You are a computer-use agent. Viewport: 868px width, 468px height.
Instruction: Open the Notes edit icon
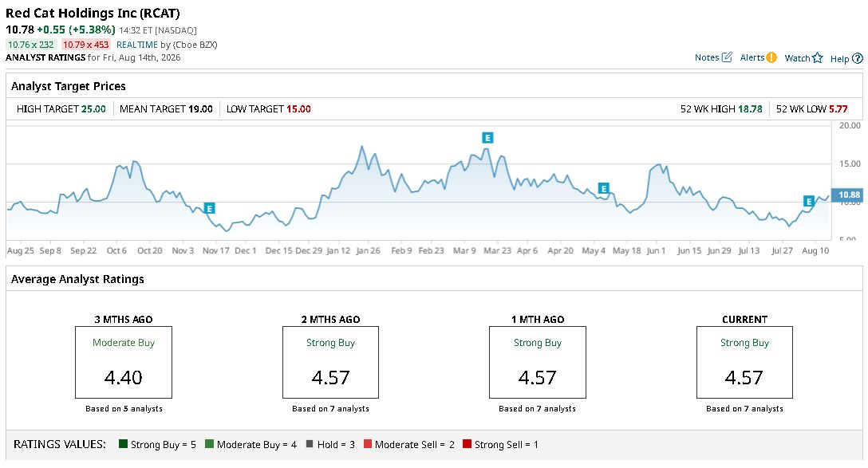[x=727, y=57]
